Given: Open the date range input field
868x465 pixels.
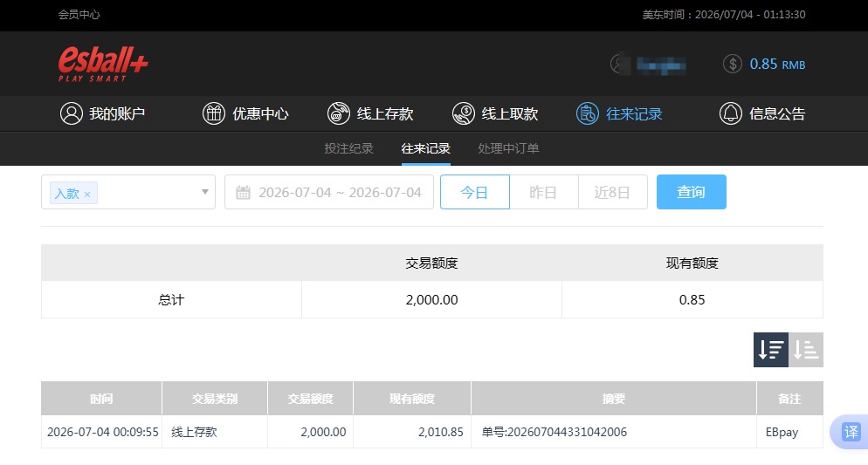Looking at the screenshot, I should pos(329,192).
